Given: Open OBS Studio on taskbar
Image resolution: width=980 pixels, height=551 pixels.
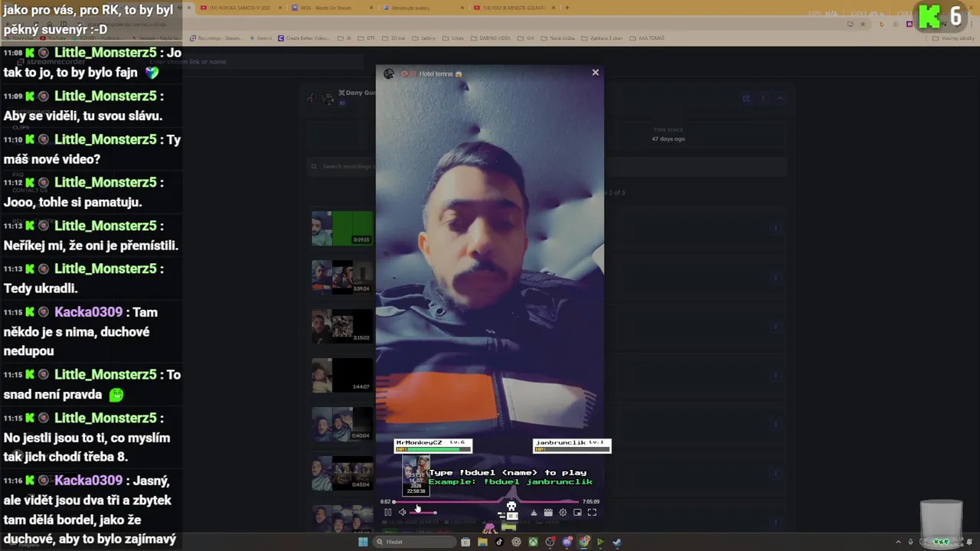Looking at the screenshot, I should coord(550,542).
